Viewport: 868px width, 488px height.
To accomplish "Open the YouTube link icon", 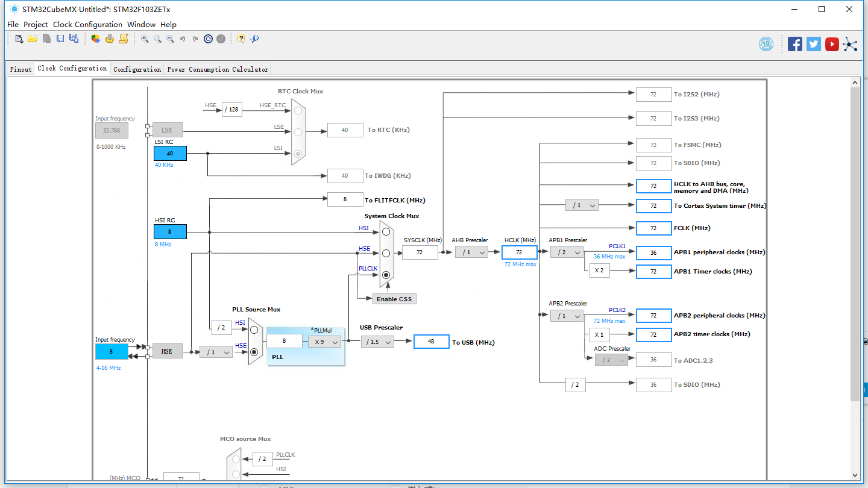I will (x=832, y=44).
